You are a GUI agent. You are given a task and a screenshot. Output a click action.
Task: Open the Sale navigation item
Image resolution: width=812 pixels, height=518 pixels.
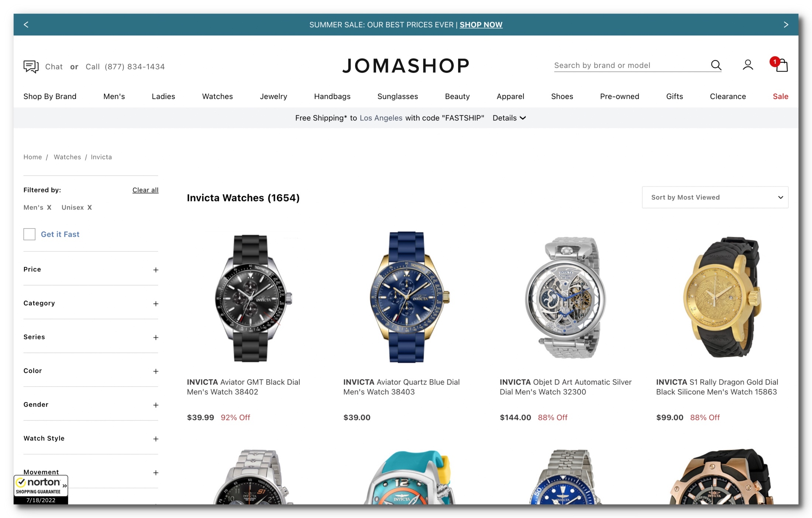780,96
